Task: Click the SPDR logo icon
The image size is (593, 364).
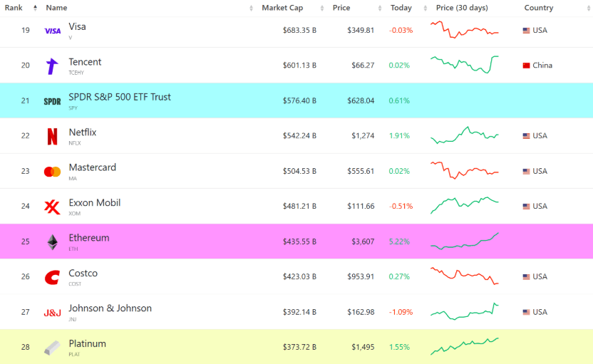Action: tap(52, 101)
